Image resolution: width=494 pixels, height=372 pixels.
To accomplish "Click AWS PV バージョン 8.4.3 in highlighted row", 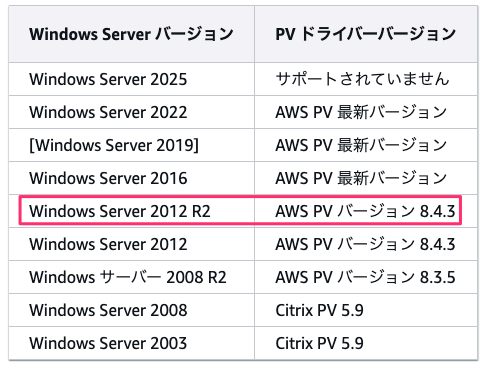I will click(x=365, y=211).
